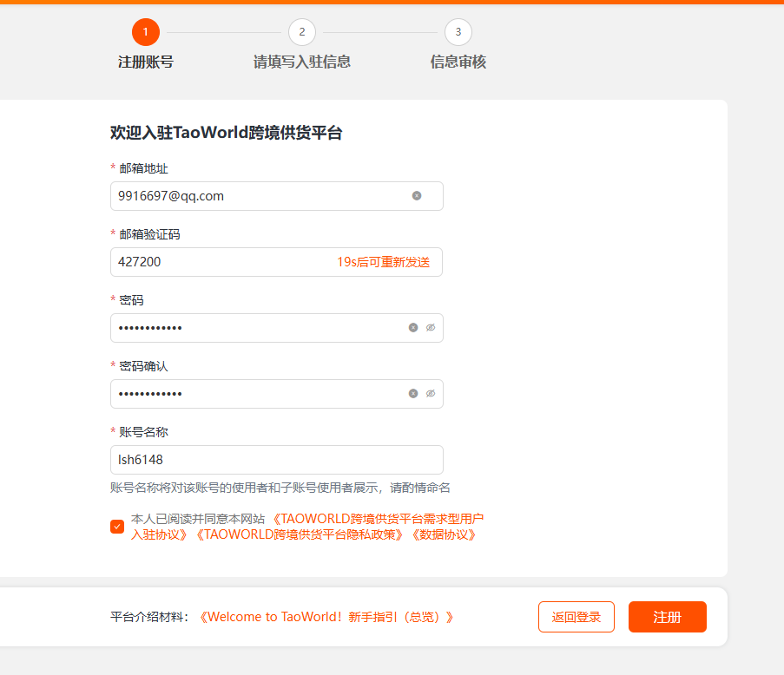Focus the 邮箱验证码 verification code input
Image resolution: width=784 pixels, height=675 pixels.
[276, 262]
